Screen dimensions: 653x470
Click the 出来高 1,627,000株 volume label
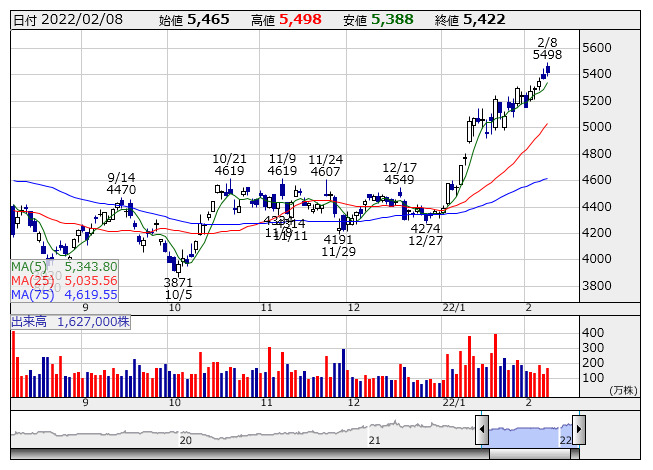pos(70,322)
